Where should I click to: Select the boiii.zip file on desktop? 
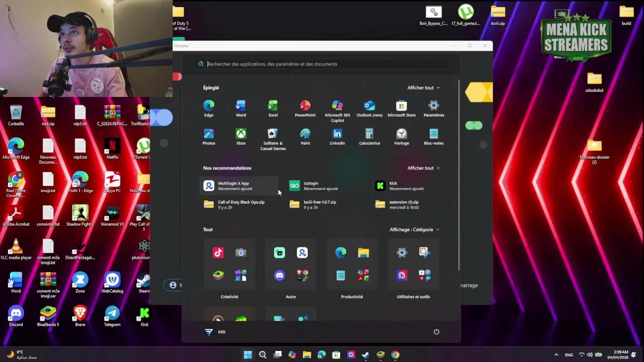click(498, 16)
